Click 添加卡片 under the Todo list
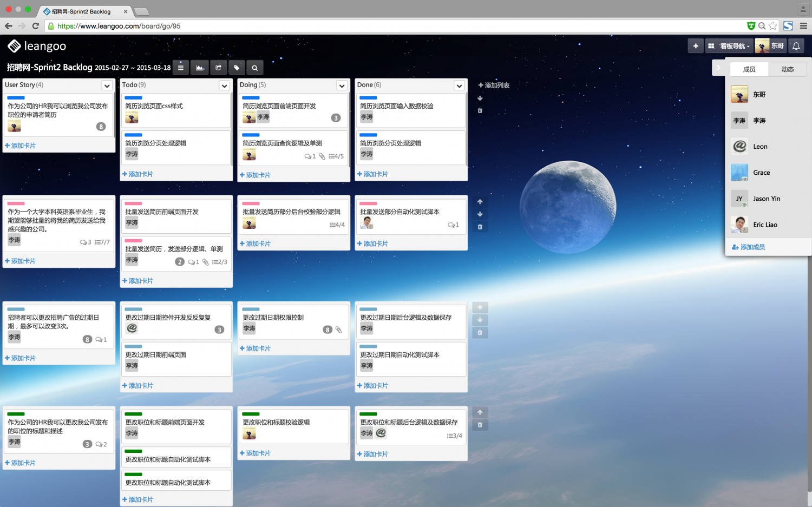This screenshot has width=812, height=507. point(137,174)
